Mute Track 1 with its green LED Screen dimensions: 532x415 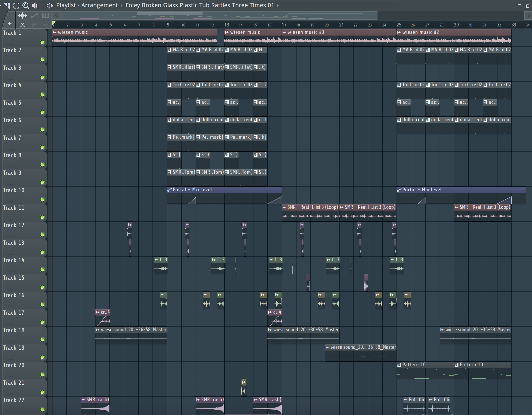click(x=42, y=42)
